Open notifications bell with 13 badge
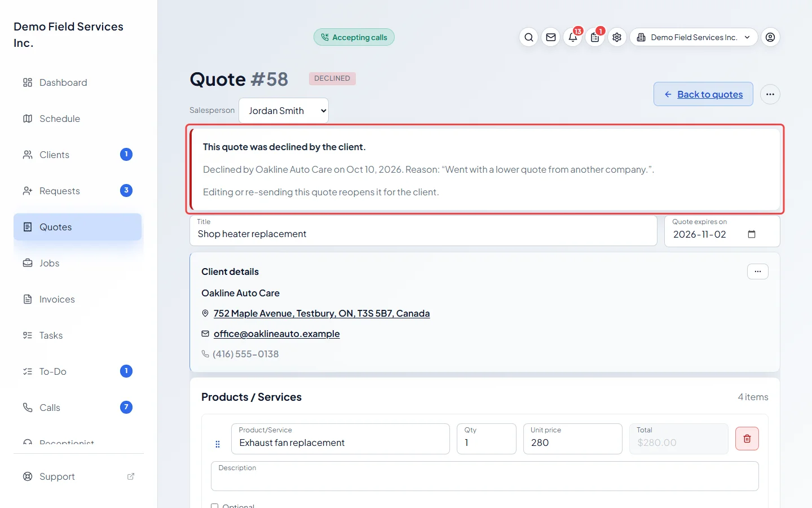812x508 pixels. pos(573,37)
